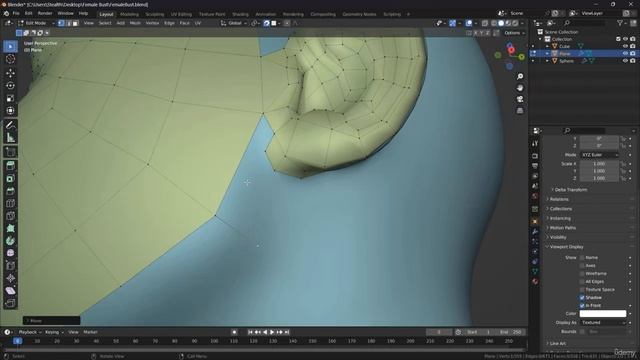Select the Select Box tool

coord(10,47)
